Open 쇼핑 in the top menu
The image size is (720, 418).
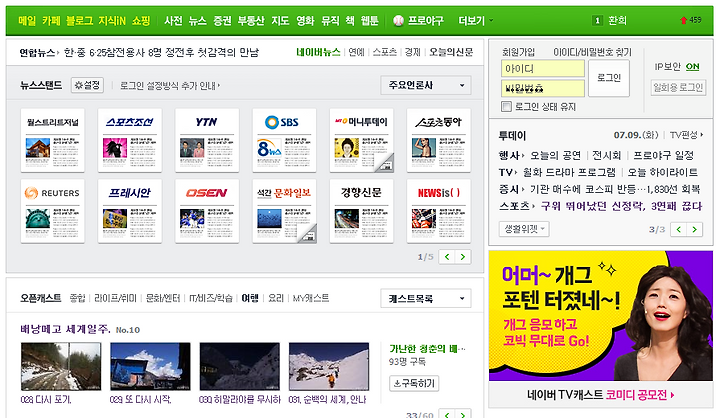click(141, 21)
